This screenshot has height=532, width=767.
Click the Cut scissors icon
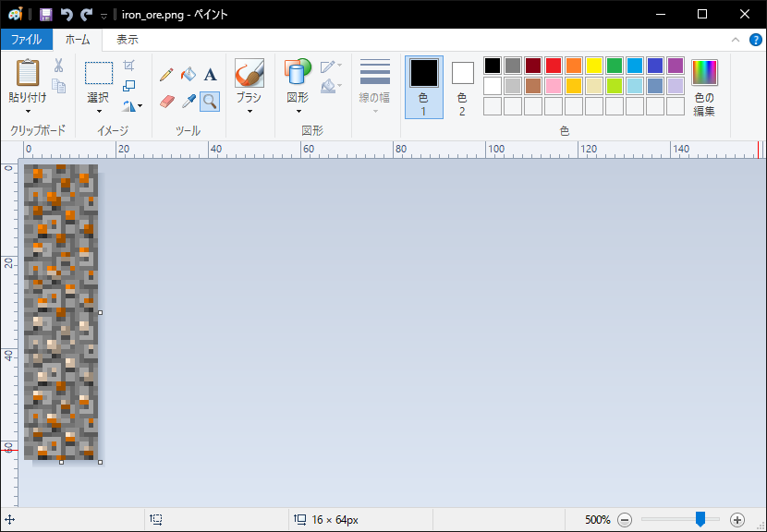[x=59, y=65]
